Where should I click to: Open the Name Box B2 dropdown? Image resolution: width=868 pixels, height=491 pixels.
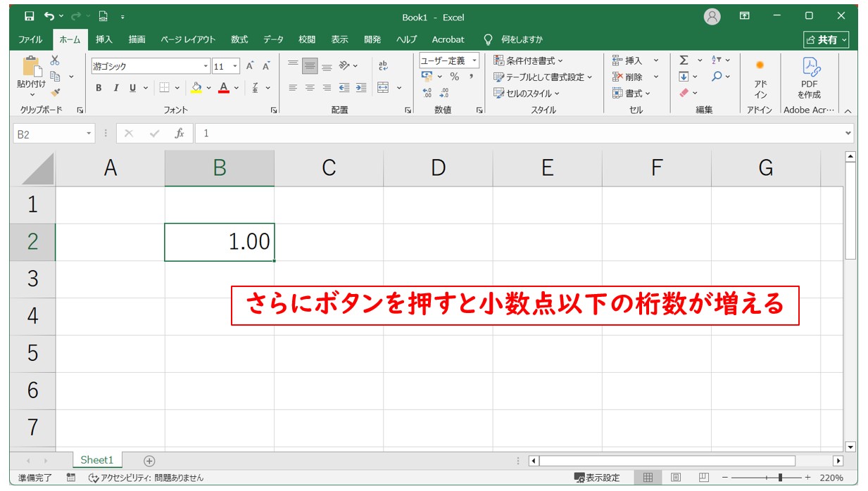[x=89, y=134]
